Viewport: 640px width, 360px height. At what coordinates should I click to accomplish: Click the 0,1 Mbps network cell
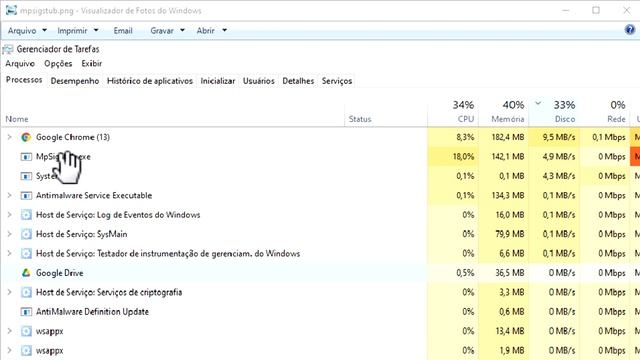point(604,137)
